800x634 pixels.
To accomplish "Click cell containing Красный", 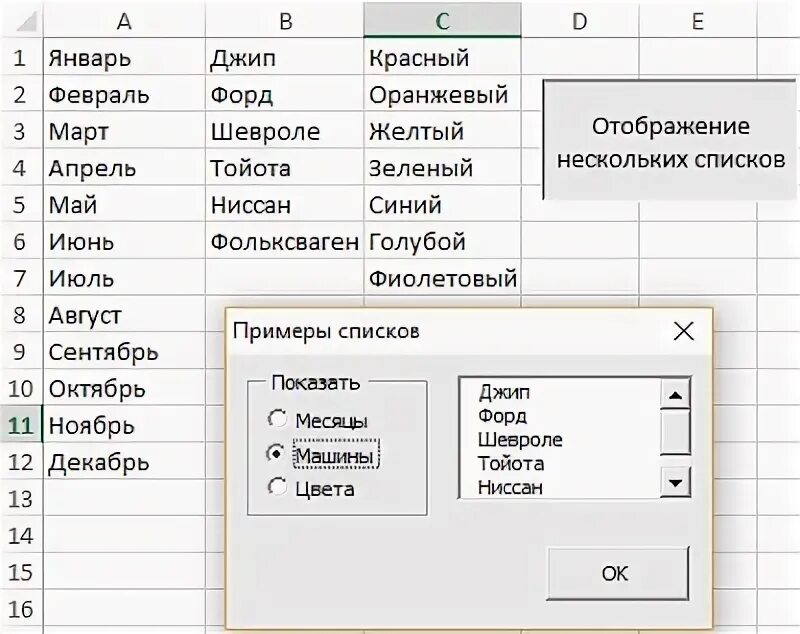I will point(442,57).
